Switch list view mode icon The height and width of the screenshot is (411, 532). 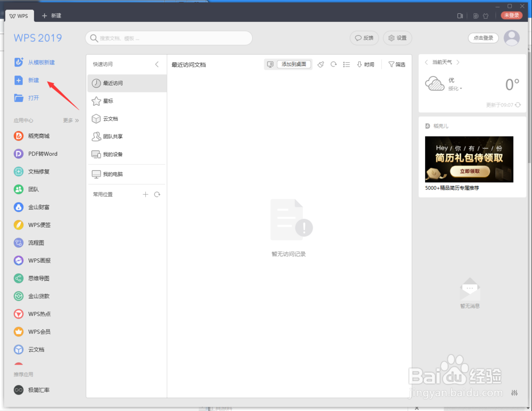pos(346,64)
